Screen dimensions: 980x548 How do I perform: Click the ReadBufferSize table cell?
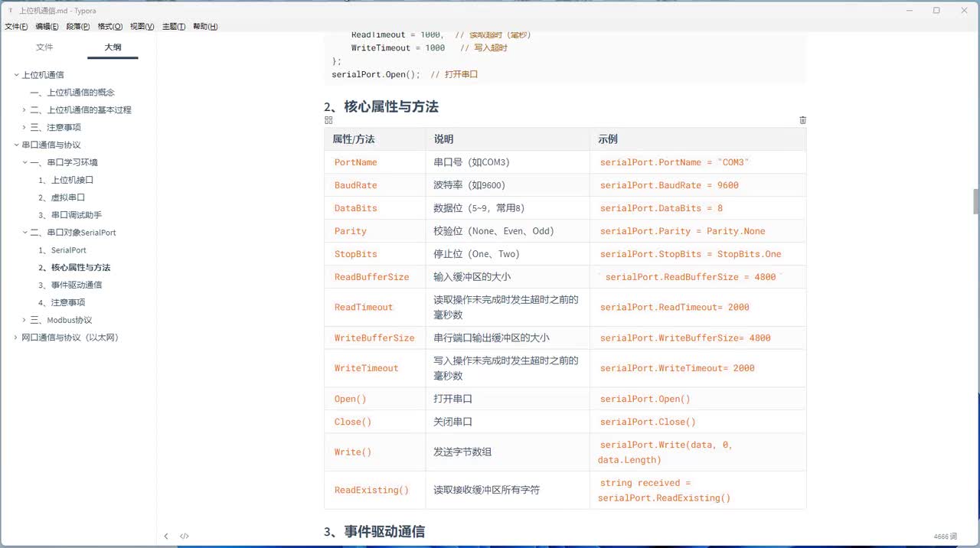(375, 277)
